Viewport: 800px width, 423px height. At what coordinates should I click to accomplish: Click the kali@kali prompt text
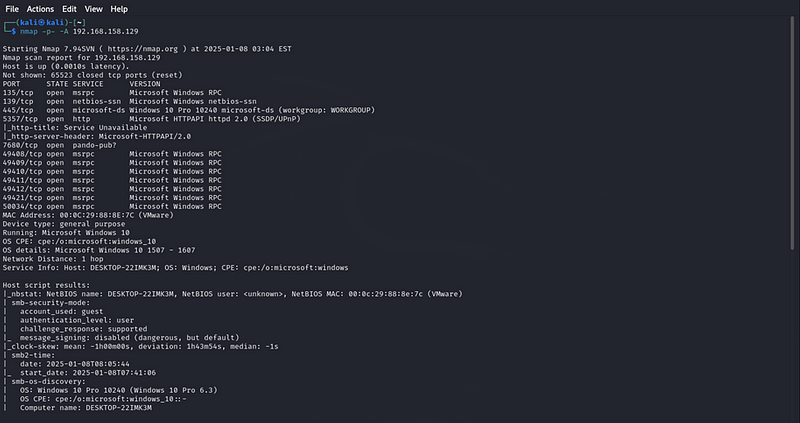(42, 22)
